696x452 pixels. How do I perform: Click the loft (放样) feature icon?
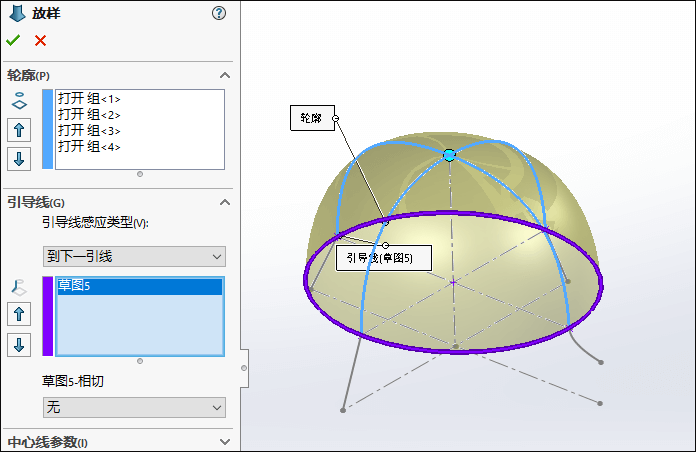click(x=17, y=13)
